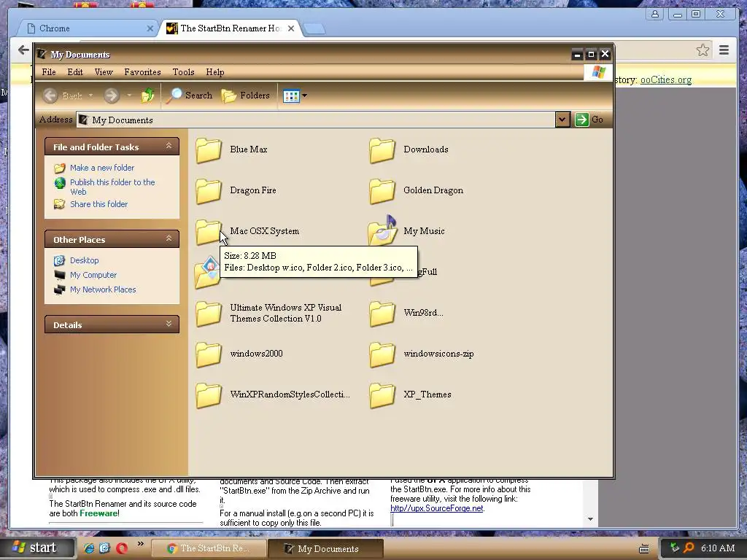Select the windows2000 folder icon

click(208, 354)
